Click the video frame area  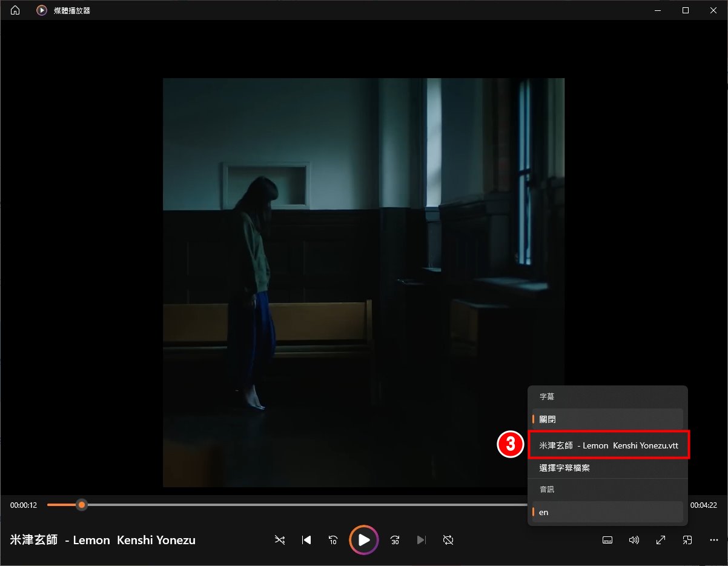coord(363,282)
